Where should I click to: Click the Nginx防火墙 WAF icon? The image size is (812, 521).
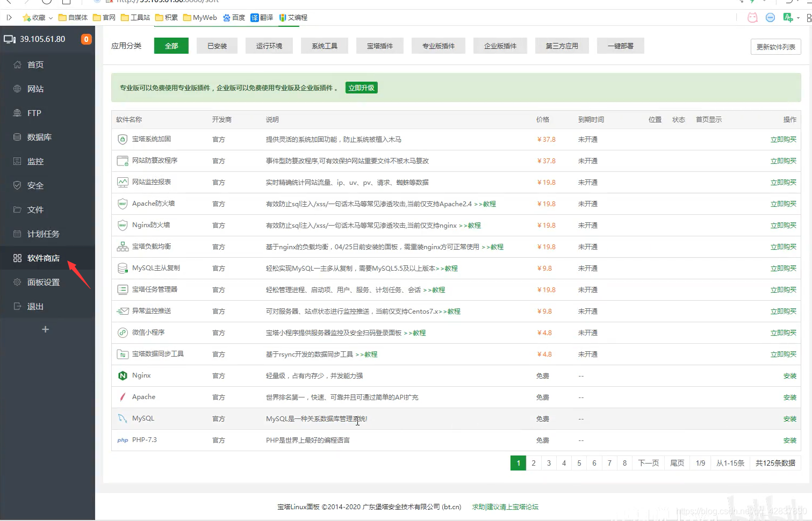pyautogui.click(x=123, y=225)
